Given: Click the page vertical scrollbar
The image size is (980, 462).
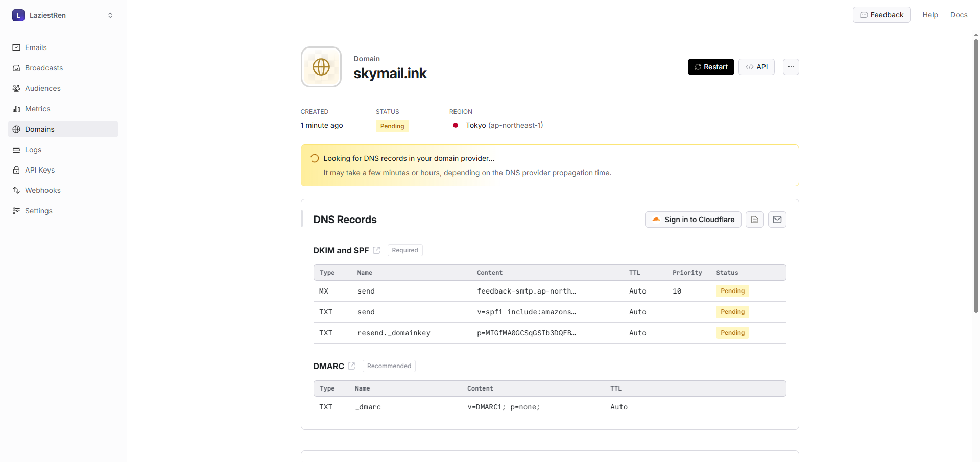Looking at the screenshot, I should pyautogui.click(x=975, y=174).
